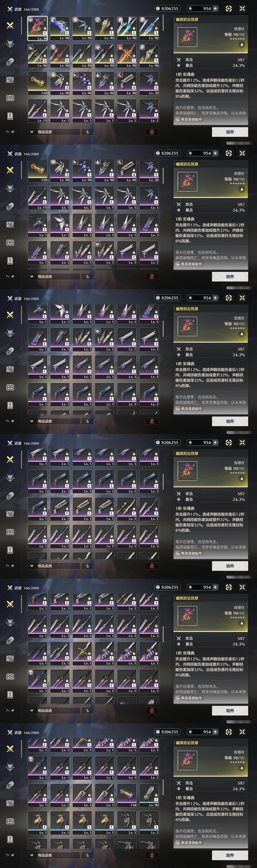This screenshot has width=257, height=868.
Task: Open the trash delete icon in the topmost panel
Action: [152, 132]
